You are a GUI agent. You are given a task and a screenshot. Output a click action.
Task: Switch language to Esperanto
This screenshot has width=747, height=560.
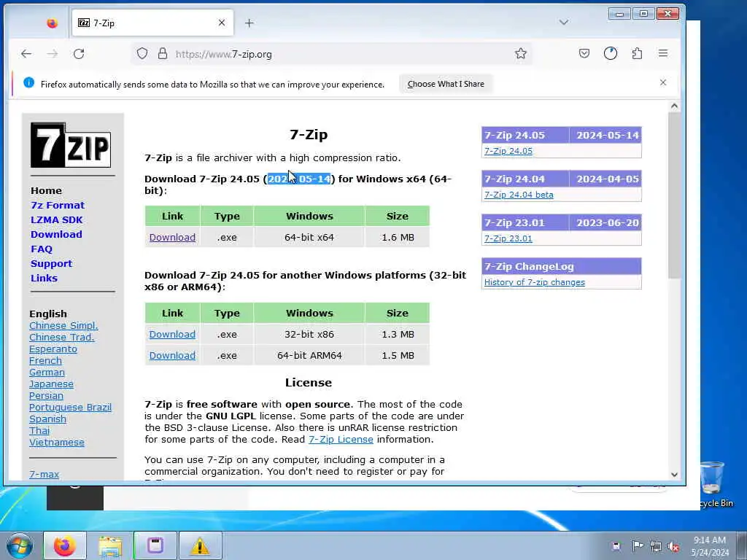click(53, 349)
